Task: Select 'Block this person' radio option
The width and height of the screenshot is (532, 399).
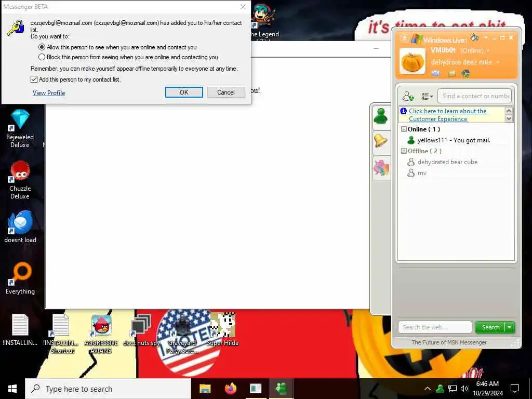Action: 42,57
